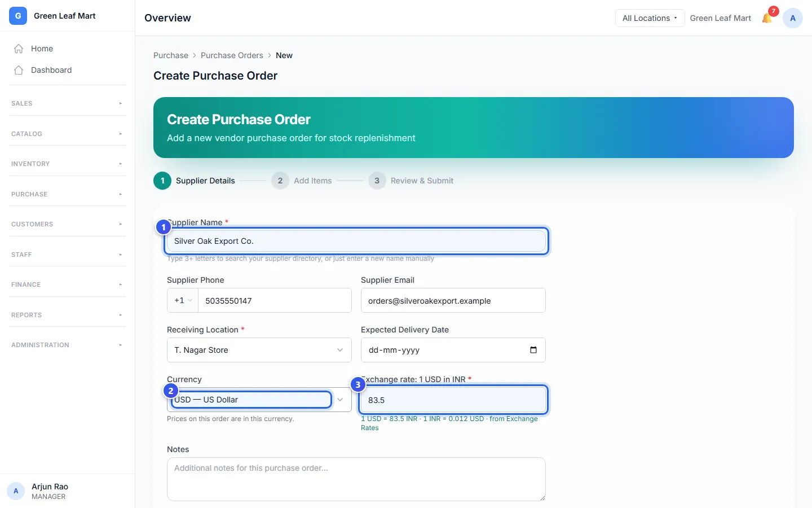Open the All Locations dropdown
The height and width of the screenshot is (508, 812).
(650, 18)
